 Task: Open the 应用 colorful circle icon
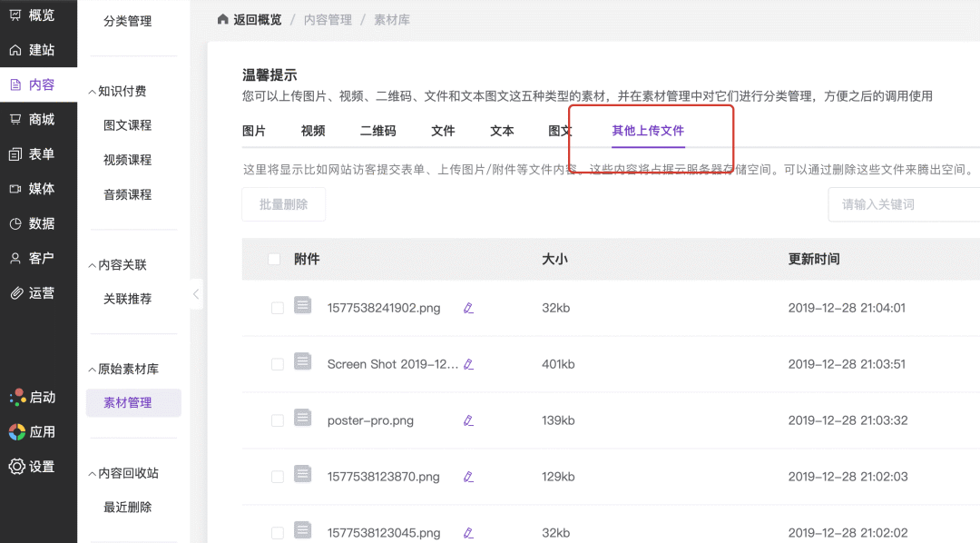click(x=17, y=431)
